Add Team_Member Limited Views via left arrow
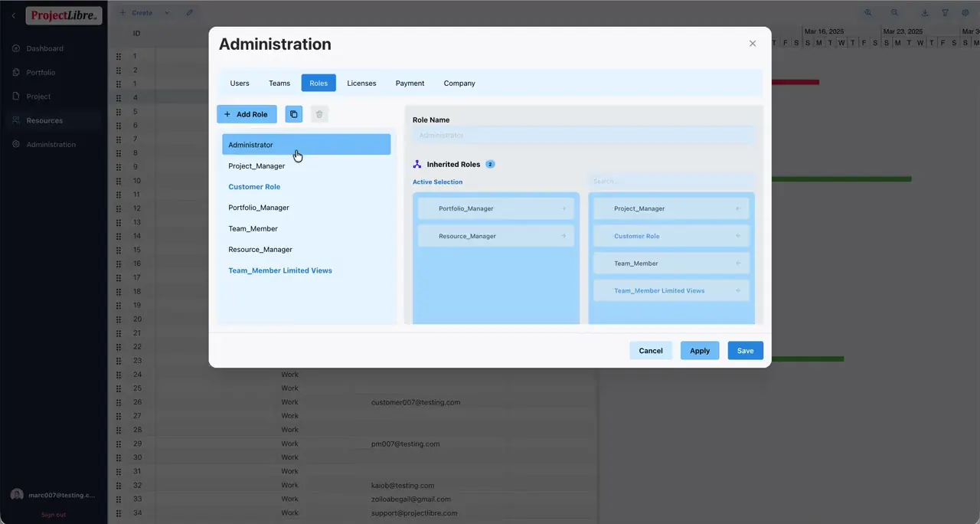 click(738, 290)
